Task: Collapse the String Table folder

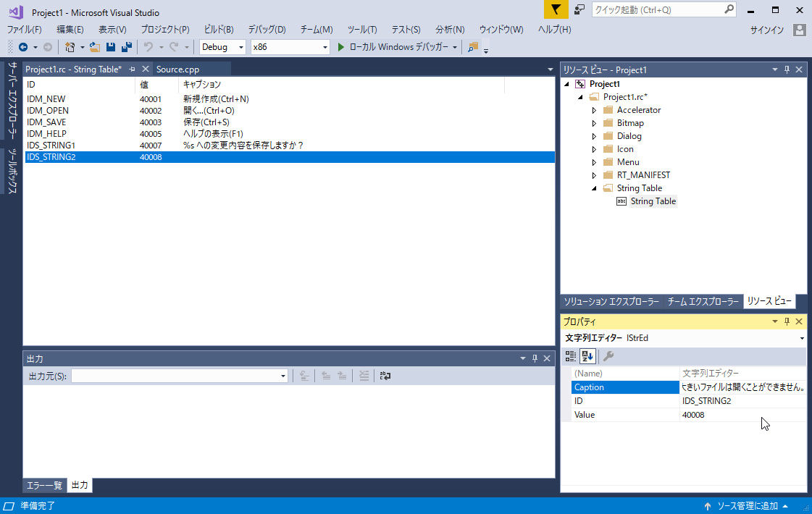Action: (x=594, y=188)
